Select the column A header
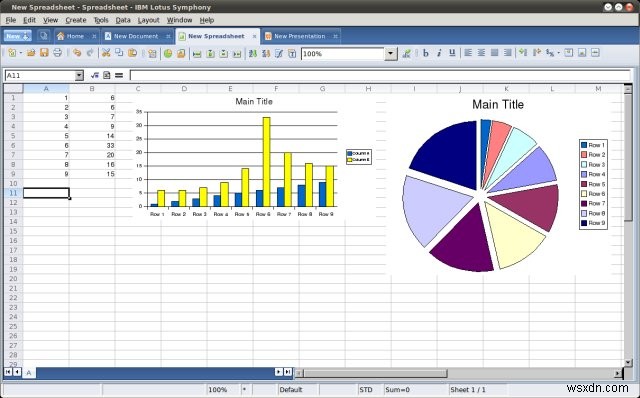The height and width of the screenshot is (398, 640). point(46,89)
